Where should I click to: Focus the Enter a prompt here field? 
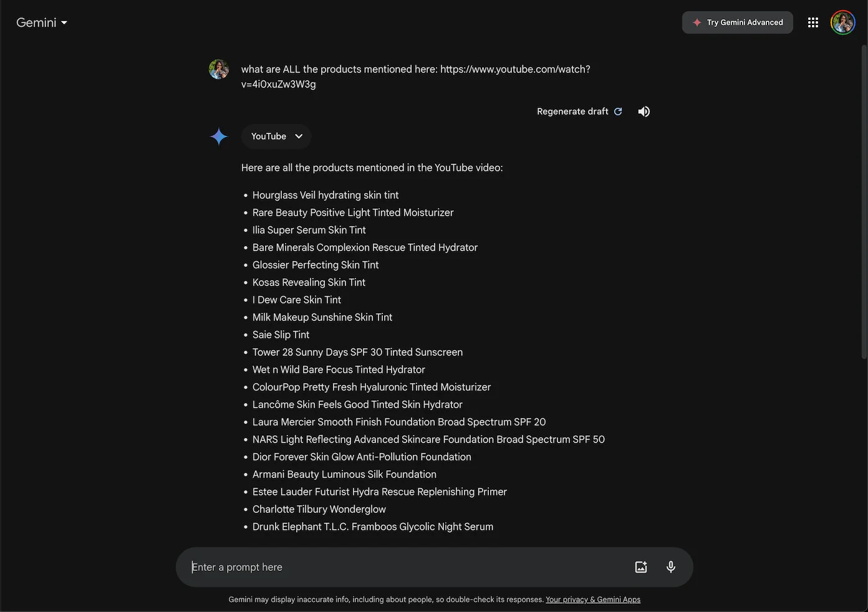tap(405, 567)
